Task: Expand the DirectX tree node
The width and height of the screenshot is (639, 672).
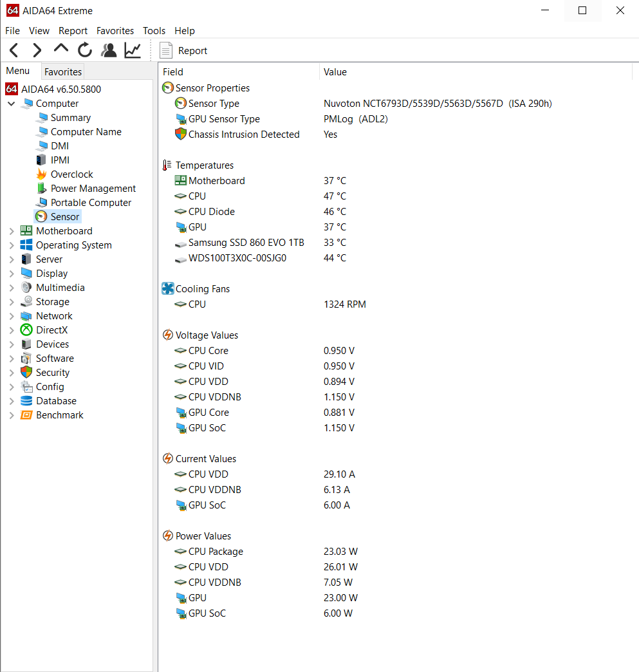Action: 12,330
